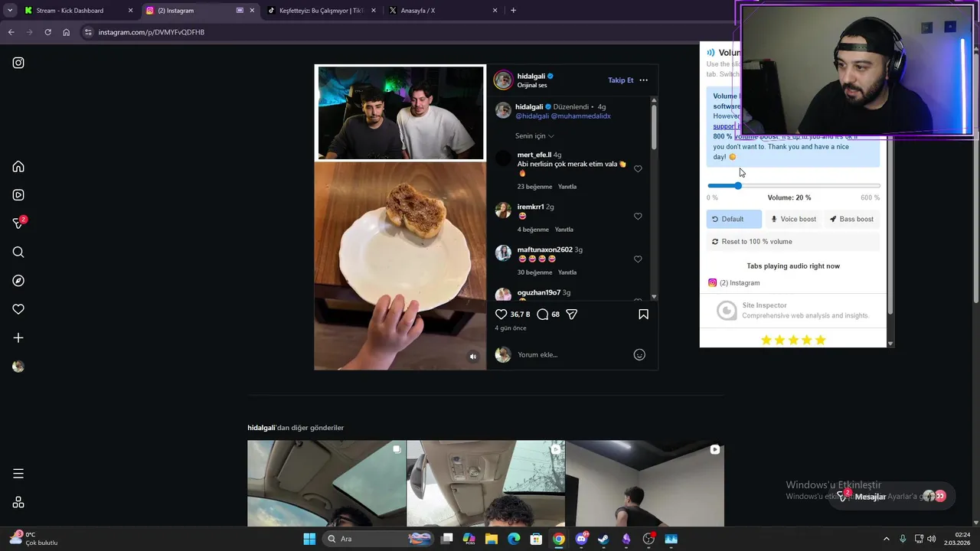Reply to mert_efe.ll's comment with Yanıtla
Viewport: 980px width, 551px height.
click(567, 187)
